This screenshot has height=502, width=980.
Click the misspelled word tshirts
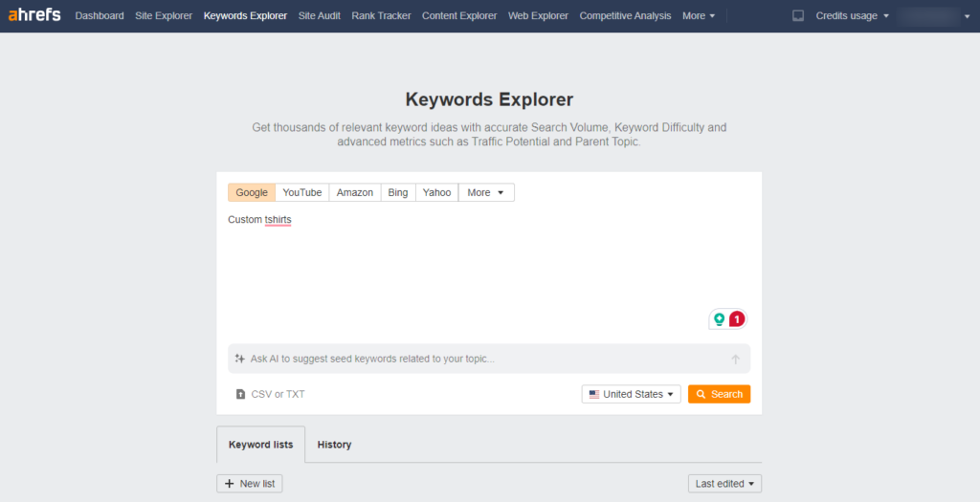tap(278, 220)
